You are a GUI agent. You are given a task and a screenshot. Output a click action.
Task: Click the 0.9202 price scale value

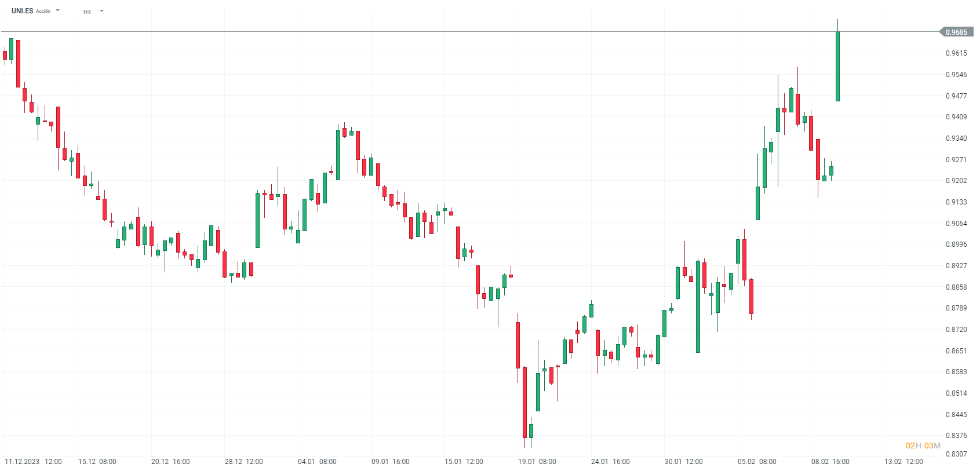point(956,181)
